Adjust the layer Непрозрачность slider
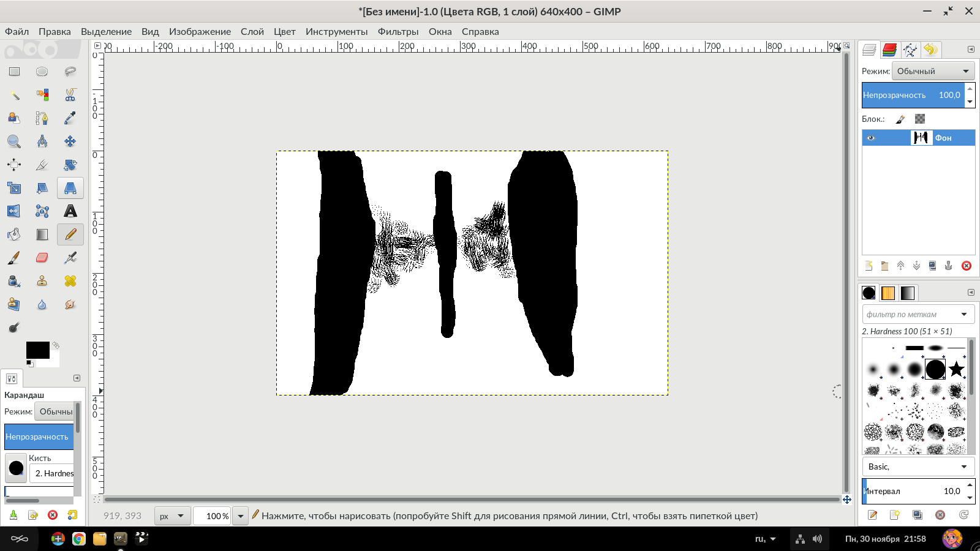 click(913, 95)
